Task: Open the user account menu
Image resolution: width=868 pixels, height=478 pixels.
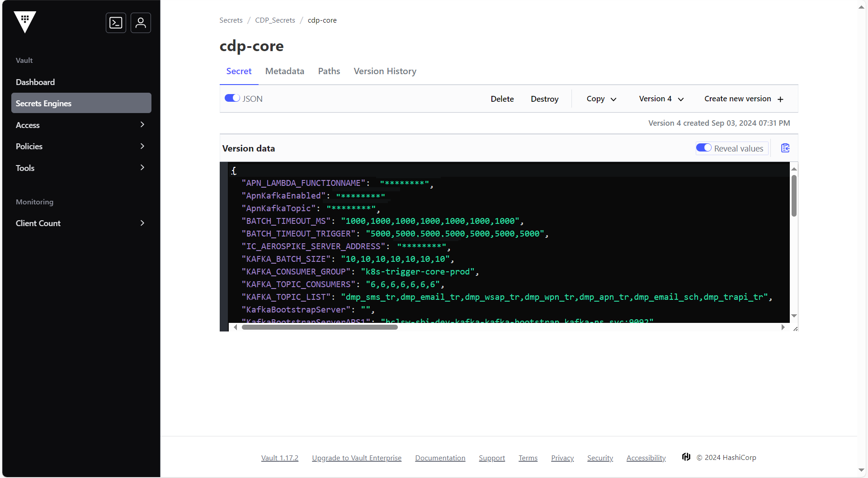Action: click(141, 23)
